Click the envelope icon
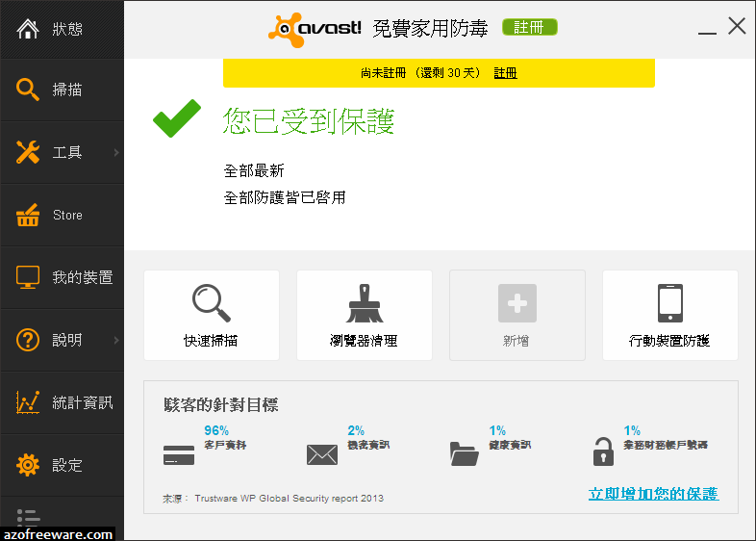756x541 pixels. click(x=322, y=454)
